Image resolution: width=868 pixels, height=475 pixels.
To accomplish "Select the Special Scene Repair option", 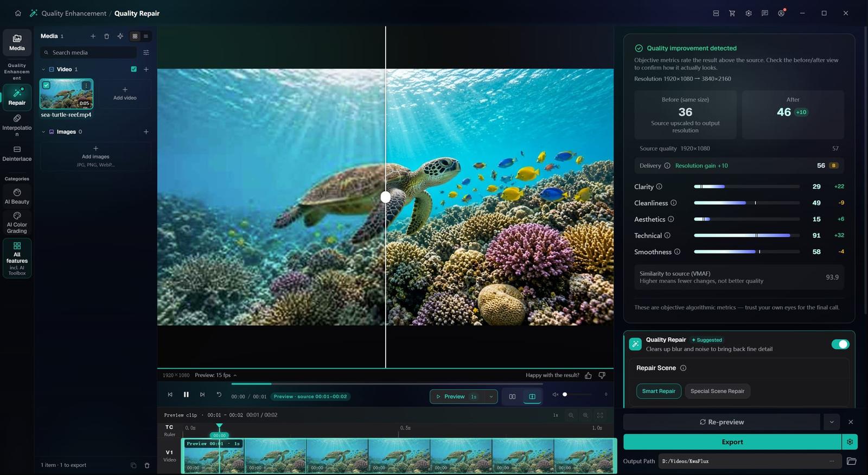I will pos(717,391).
